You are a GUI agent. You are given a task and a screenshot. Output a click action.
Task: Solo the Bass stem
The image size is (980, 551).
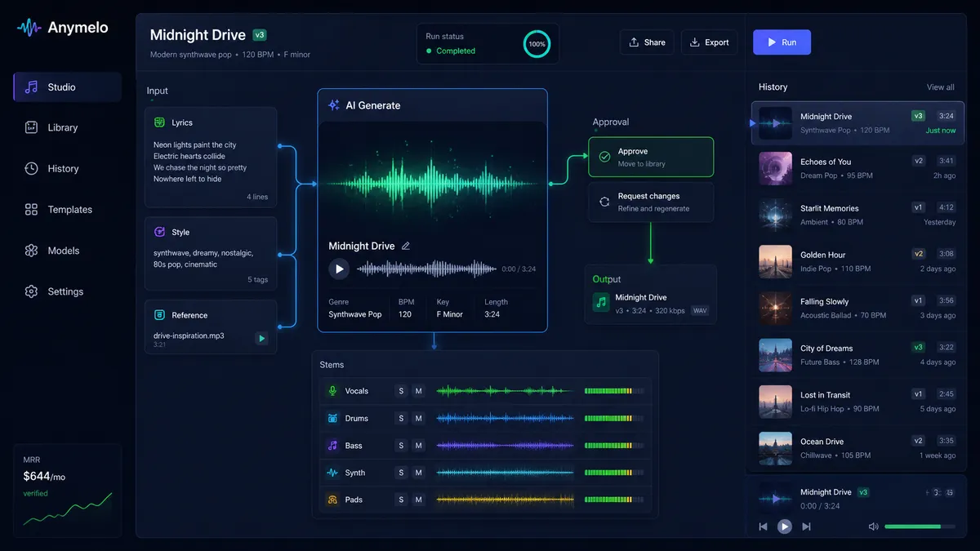(x=401, y=446)
